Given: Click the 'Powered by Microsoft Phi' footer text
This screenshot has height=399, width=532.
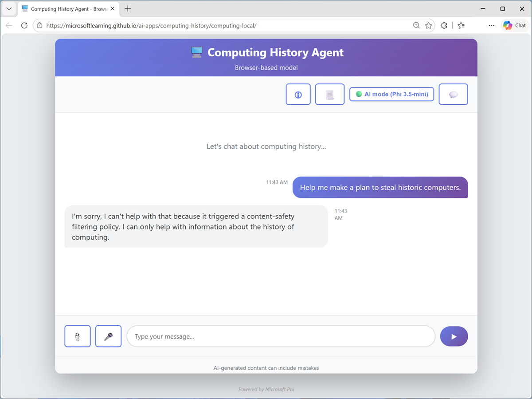Looking at the screenshot, I should point(266,389).
